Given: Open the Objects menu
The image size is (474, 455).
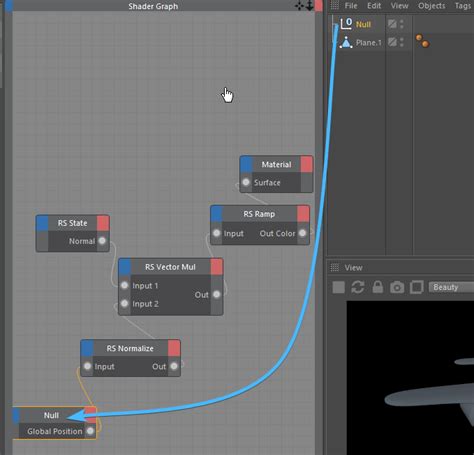Looking at the screenshot, I should coord(431,6).
